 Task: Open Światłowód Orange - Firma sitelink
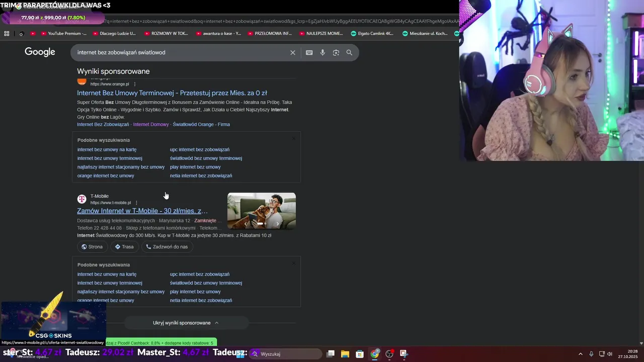[201, 124]
